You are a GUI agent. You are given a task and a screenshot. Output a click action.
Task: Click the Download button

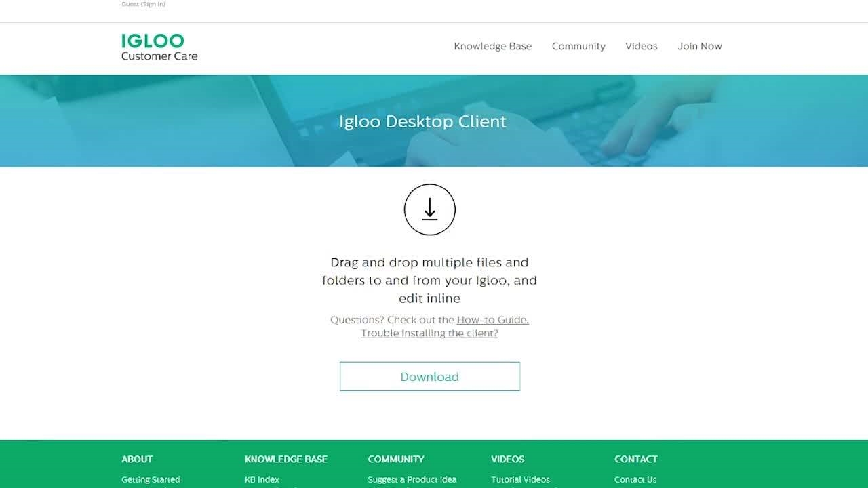tap(430, 376)
